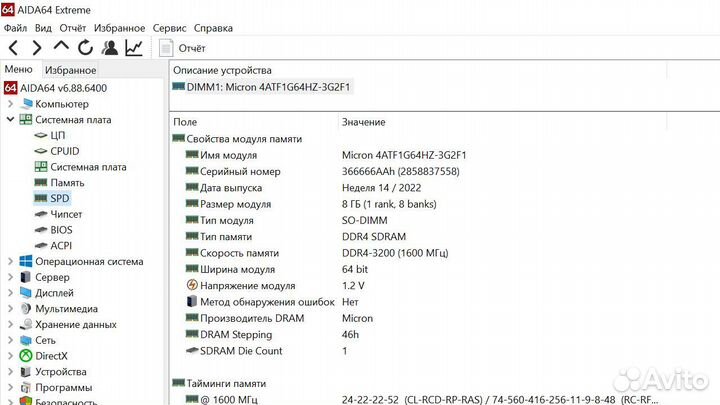Expand the Операционная система tree node
Image resolution: width=720 pixels, height=405 pixels.
point(10,262)
